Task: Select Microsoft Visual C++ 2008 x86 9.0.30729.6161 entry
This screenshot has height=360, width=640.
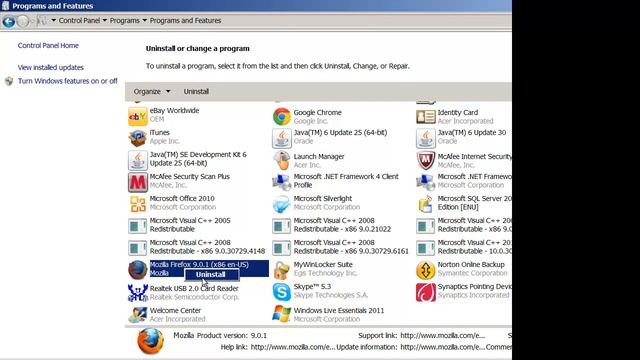Action: tap(351, 247)
